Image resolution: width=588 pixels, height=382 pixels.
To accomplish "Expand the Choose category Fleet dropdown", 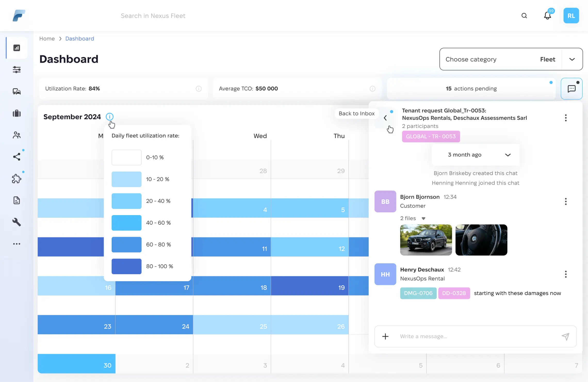I will click(x=572, y=59).
